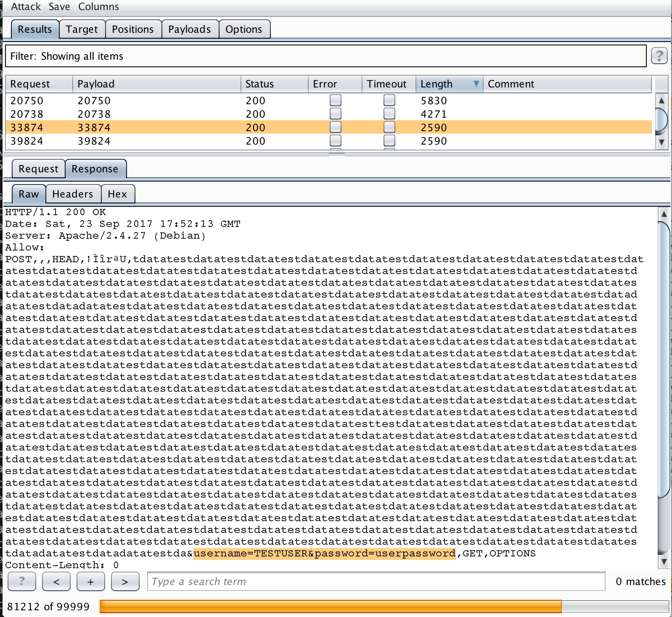Image resolution: width=672 pixels, height=617 pixels.
Task: Sort by the Error column header
Action: 335,84
